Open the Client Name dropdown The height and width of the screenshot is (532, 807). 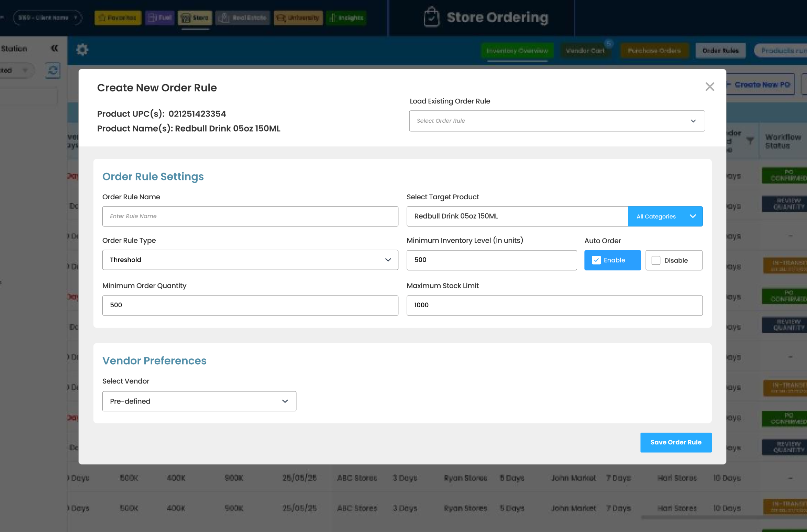[47, 18]
